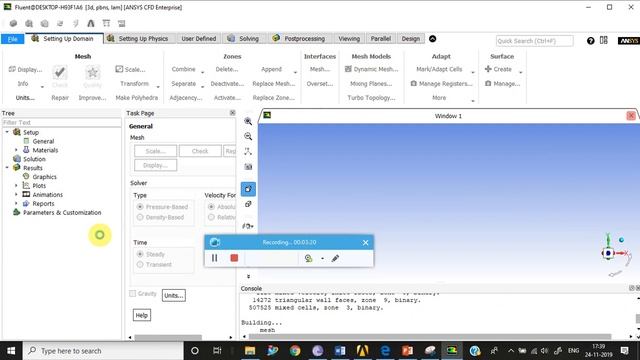Collapse the ribbon with arrow icon
Screen dimensions: 640x360
tap(433, 39)
